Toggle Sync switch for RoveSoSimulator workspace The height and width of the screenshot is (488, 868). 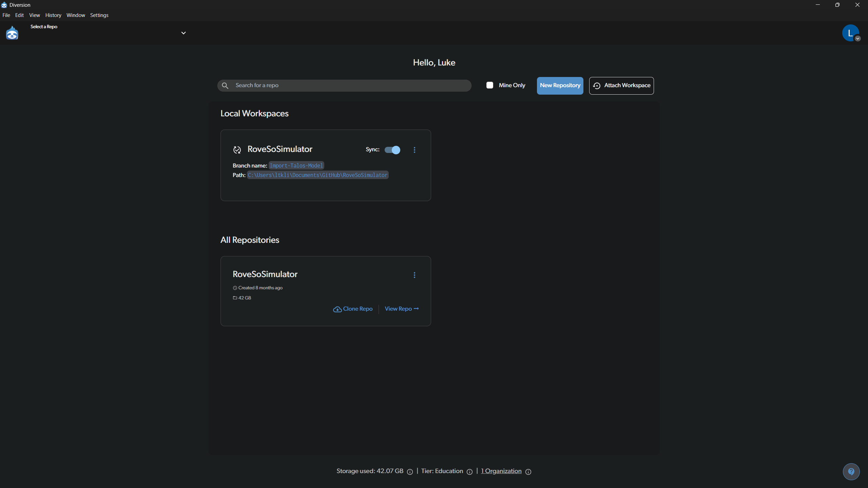(392, 150)
